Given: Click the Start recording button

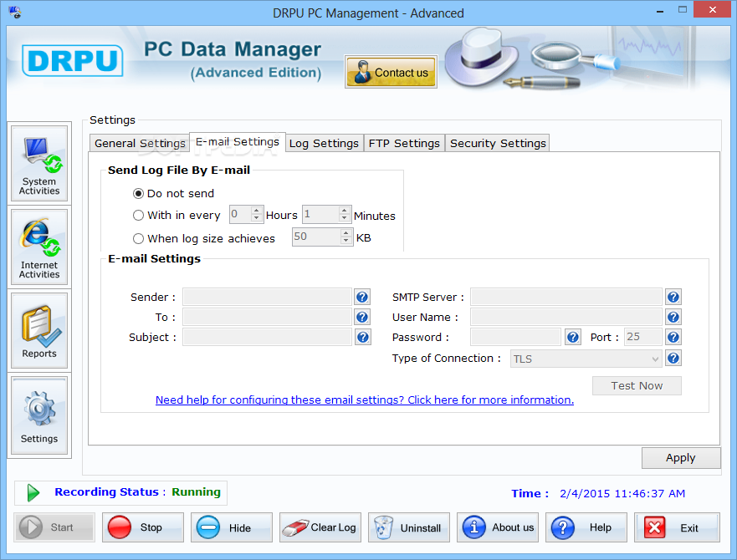Looking at the screenshot, I should 54,527.
